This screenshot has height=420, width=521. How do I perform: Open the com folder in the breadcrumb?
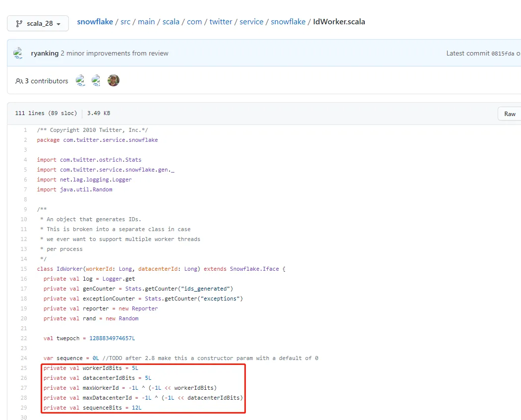(x=194, y=22)
